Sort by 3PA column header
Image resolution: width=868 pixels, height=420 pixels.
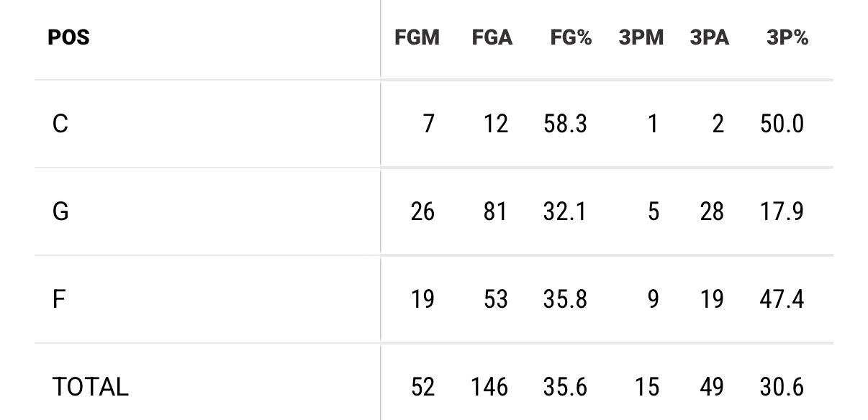pyautogui.click(x=709, y=38)
